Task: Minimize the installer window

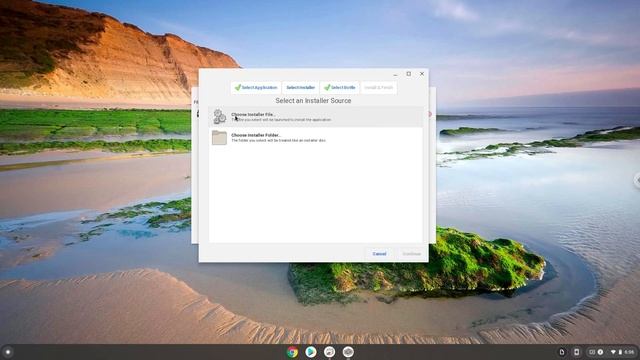Action: point(395,74)
